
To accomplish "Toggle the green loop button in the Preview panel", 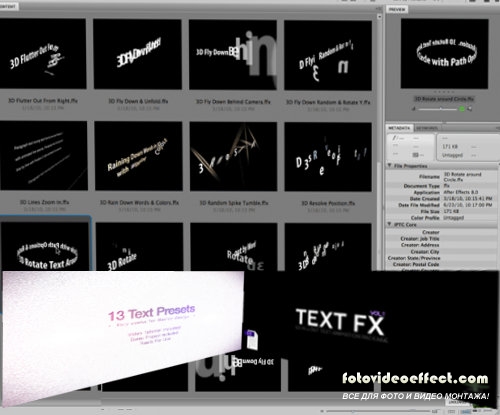I will [x=462, y=109].
